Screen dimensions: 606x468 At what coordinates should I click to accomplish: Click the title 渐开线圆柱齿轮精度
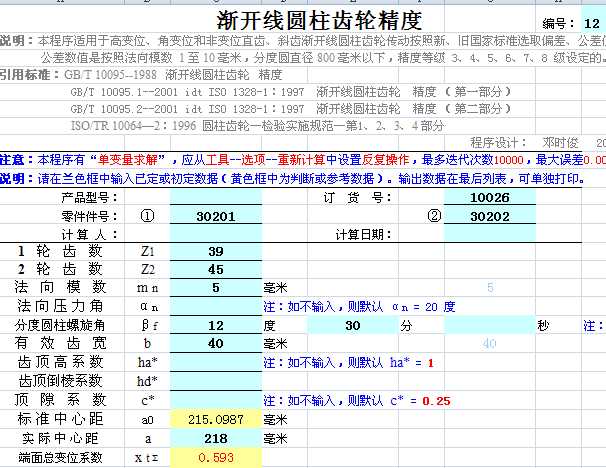coord(319,20)
